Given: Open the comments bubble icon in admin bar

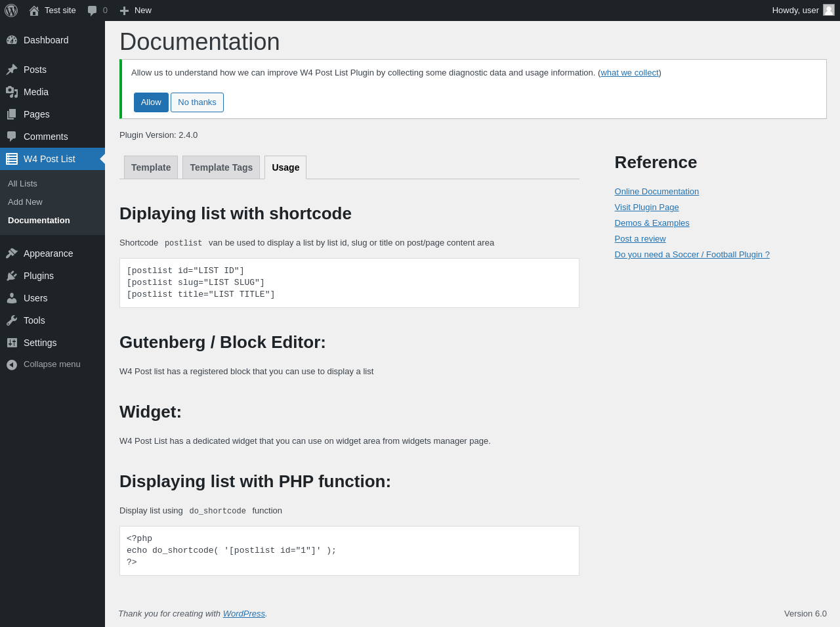Looking at the screenshot, I should tap(93, 11).
